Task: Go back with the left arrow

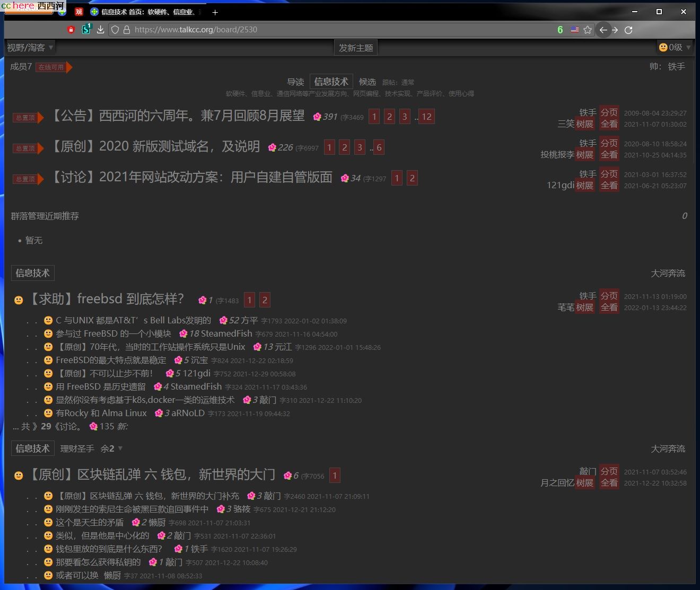Action: click(x=603, y=30)
